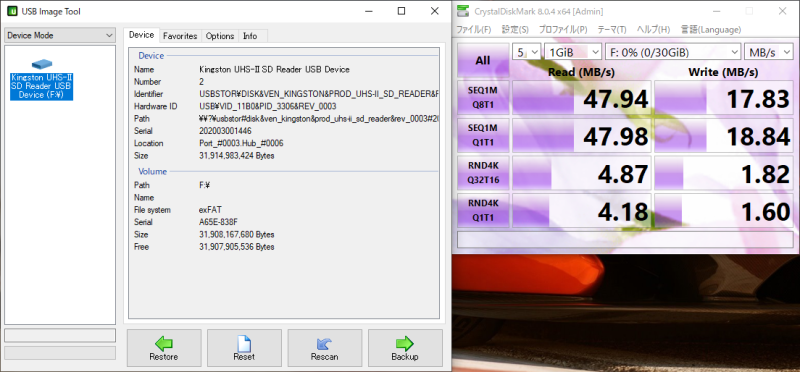Click the RND4K Q1T1 write result 1.60

point(723,211)
